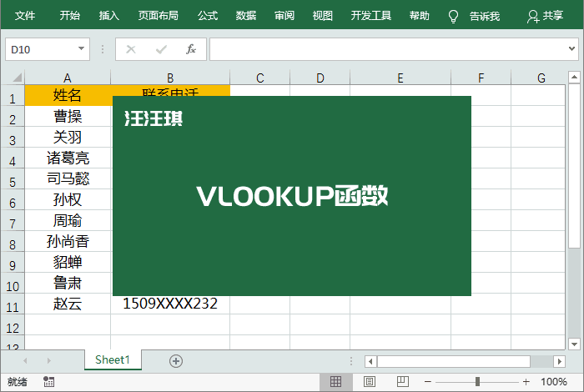The height and width of the screenshot is (392, 584).
Task: Expand the Name Box dropdown arrow
Action: click(x=81, y=48)
